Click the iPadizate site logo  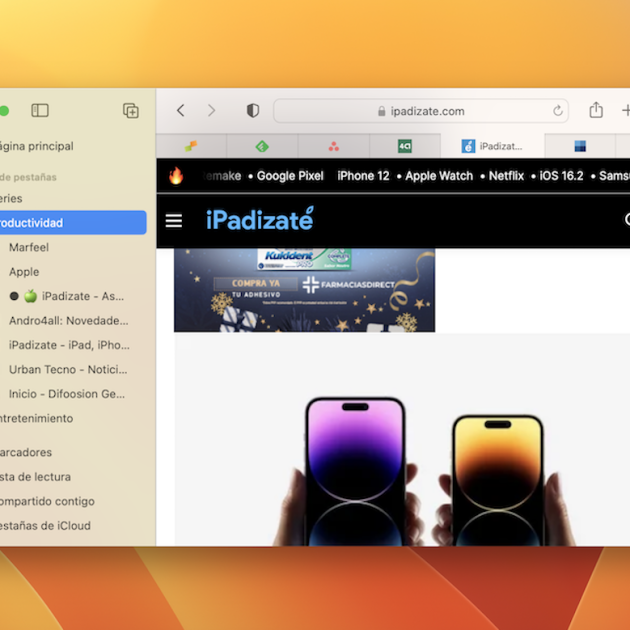point(259,220)
